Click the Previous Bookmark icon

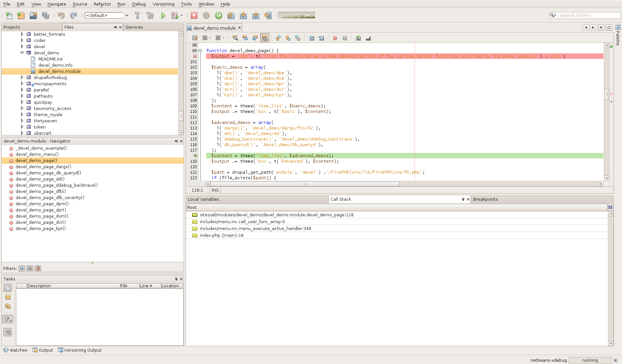[x=278, y=38]
